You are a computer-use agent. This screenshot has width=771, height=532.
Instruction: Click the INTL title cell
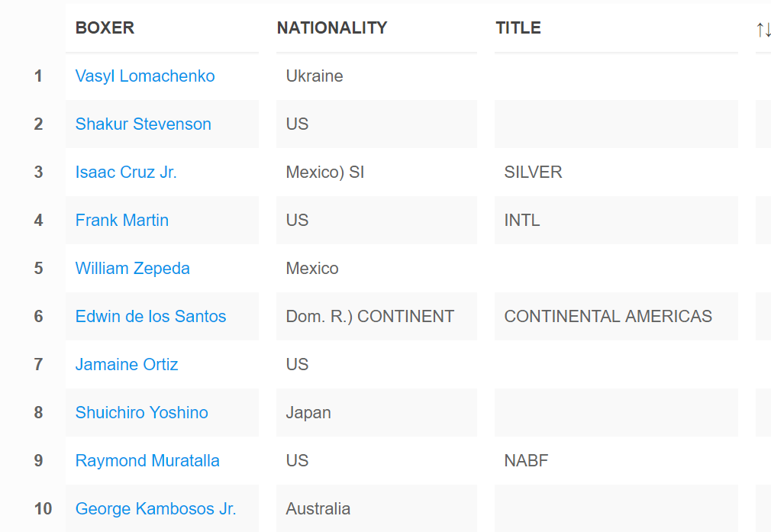pyautogui.click(x=616, y=221)
